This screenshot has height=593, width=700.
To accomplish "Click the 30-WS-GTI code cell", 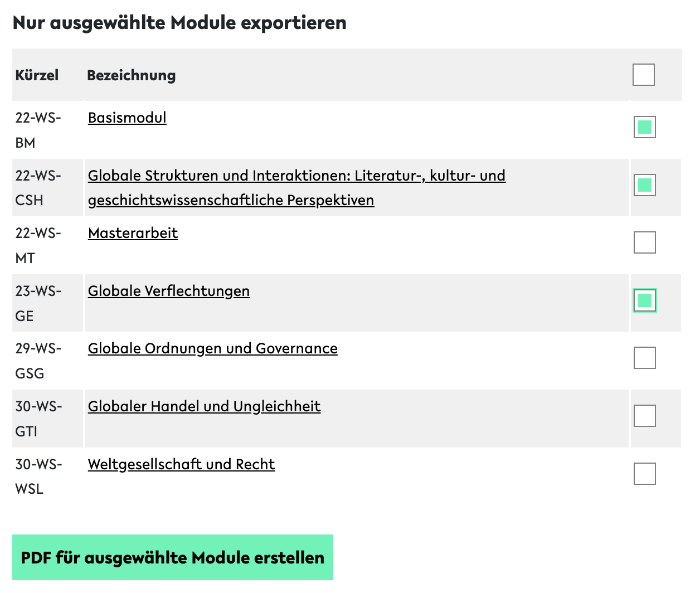I will (38, 419).
